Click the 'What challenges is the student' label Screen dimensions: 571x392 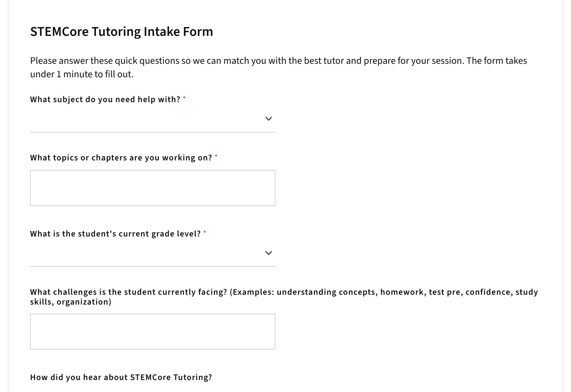point(128,292)
